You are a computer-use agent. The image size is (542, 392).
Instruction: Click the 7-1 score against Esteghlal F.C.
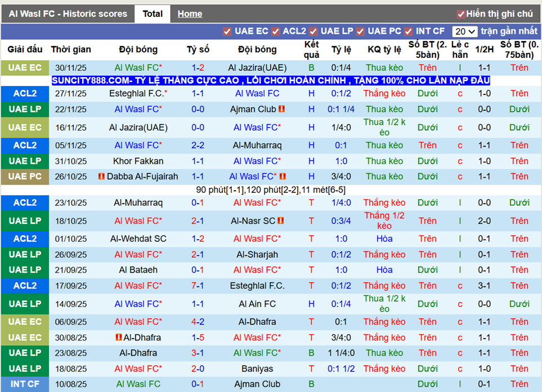coord(198,286)
